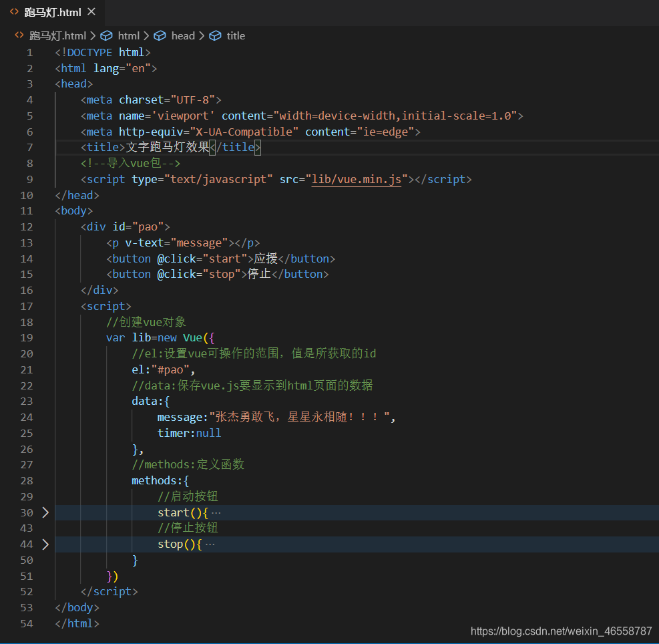The width and height of the screenshot is (659, 644).
Task: Click the v-text="message" attribute
Action: [176, 243]
